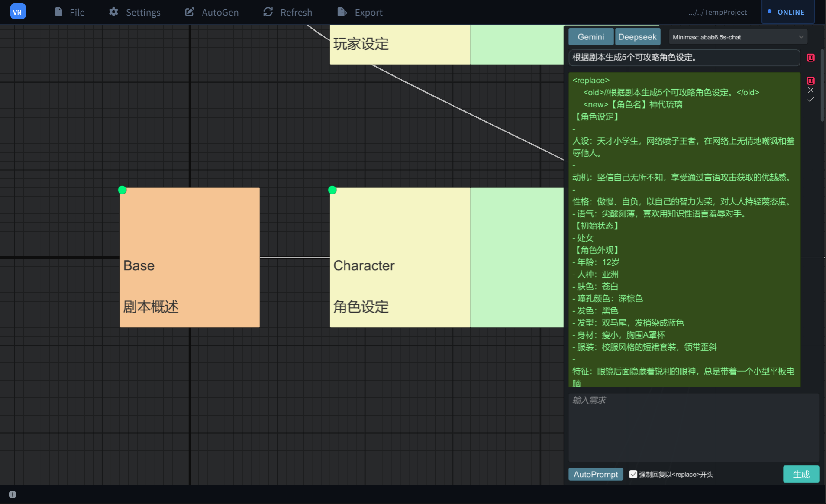Click the line 肤色：苍白

click(x=595, y=286)
